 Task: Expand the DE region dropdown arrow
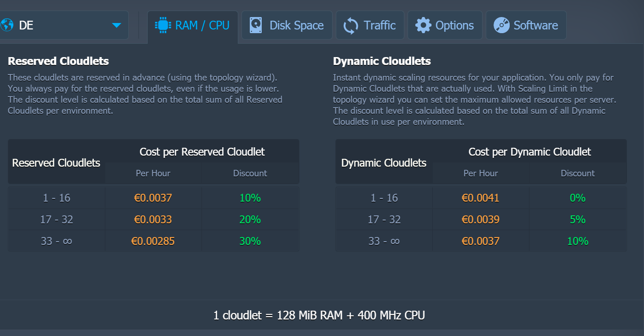(116, 25)
